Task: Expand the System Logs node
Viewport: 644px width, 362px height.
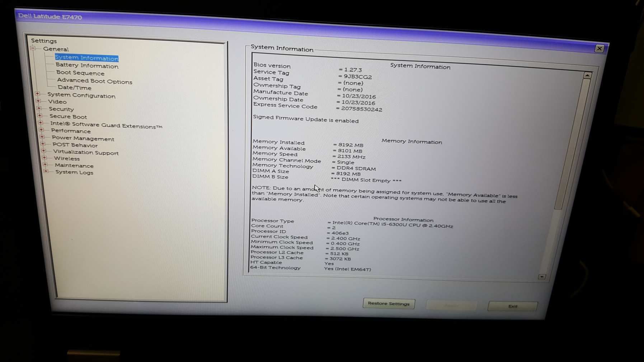Action: pos(46,171)
